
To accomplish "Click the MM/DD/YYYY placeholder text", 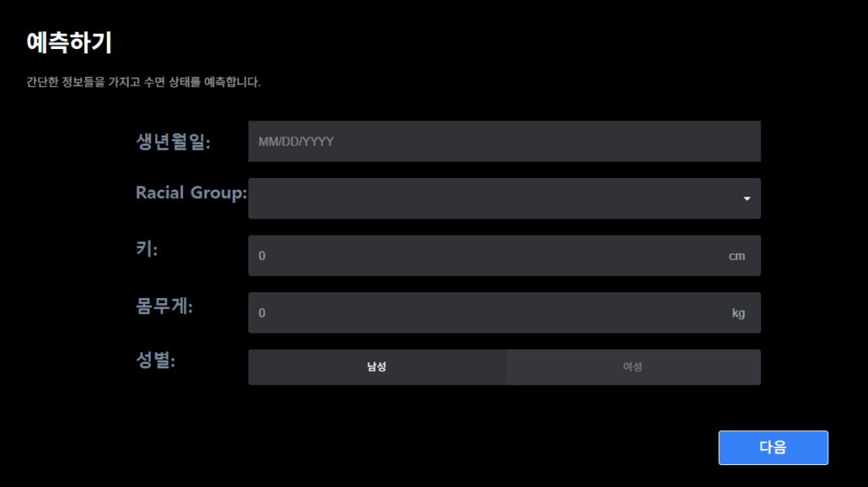I will click(296, 141).
